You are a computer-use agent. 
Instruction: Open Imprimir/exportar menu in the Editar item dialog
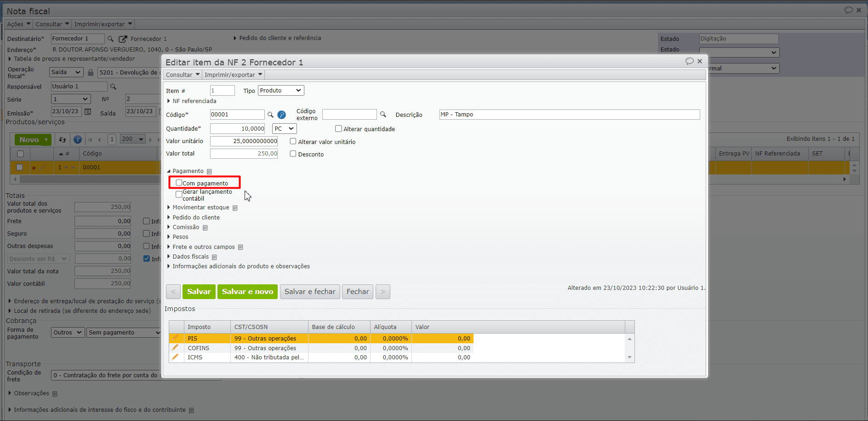click(233, 75)
